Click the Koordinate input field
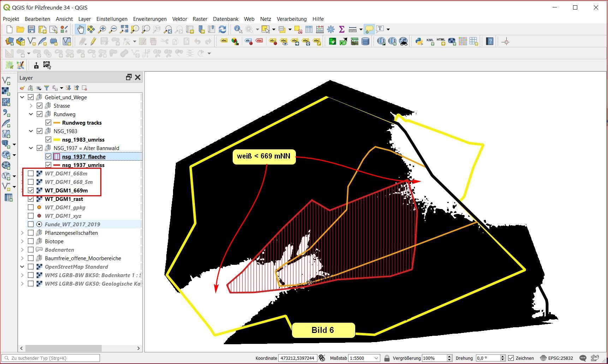This screenshot has width=608, height=364. [297, 358]
